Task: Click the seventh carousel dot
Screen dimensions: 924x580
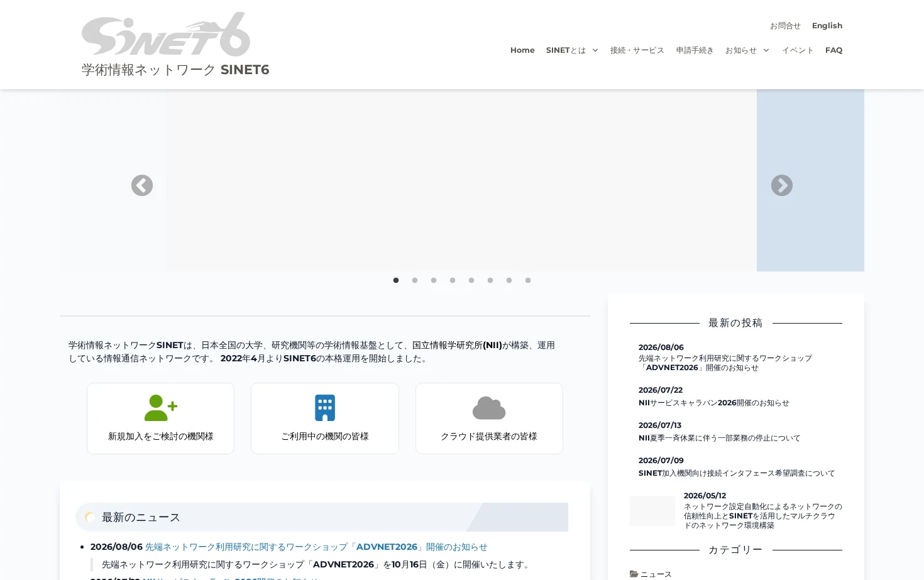Action: 509,280
